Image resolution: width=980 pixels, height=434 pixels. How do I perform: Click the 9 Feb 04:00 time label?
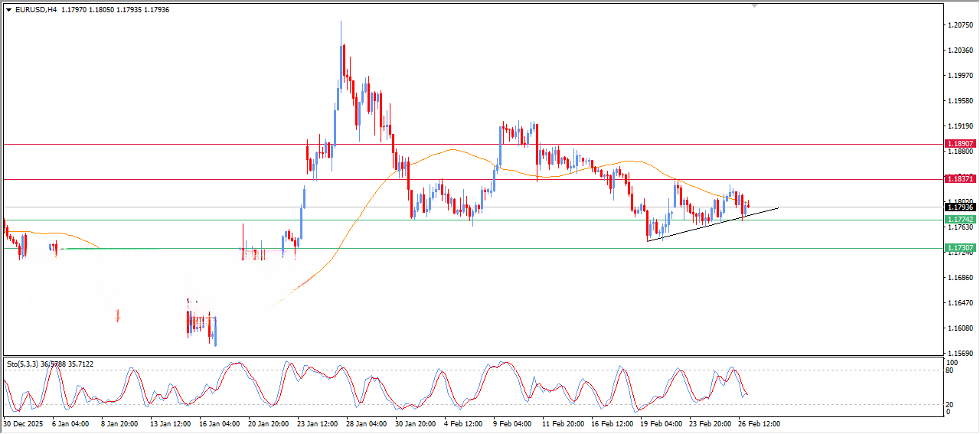[x=512, y=423]
